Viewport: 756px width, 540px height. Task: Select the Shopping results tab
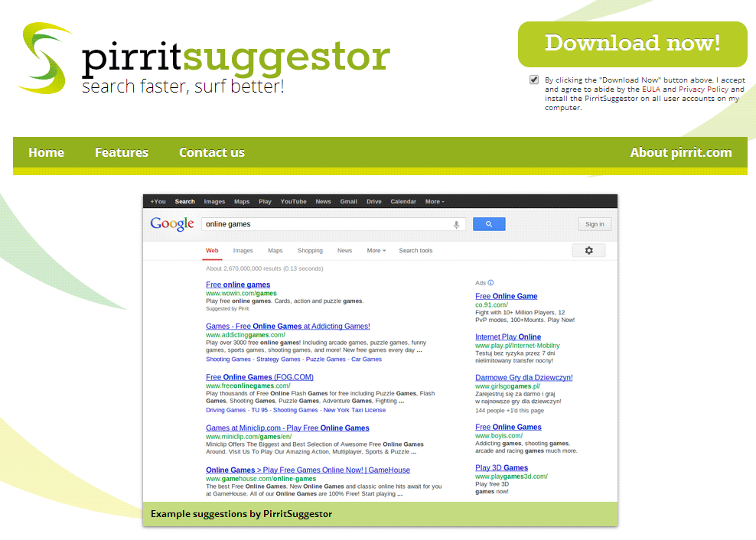click(x=310, y=251)
